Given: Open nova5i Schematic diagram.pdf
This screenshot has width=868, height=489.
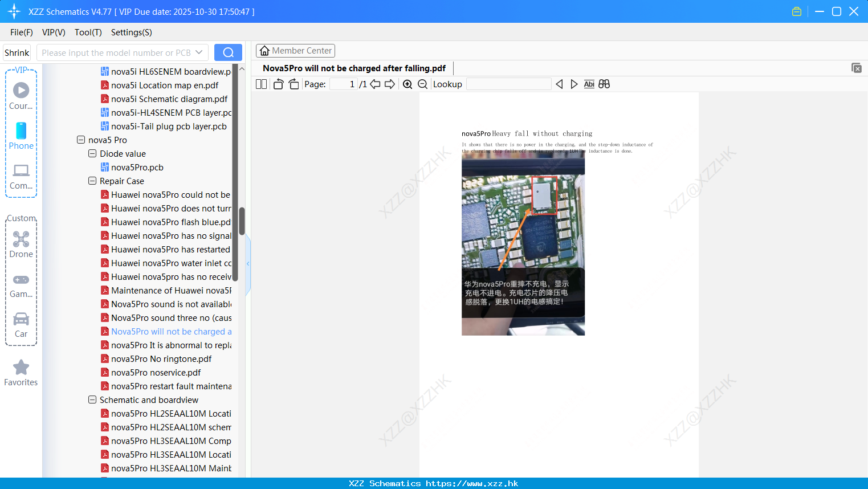Looking at the screenshot, I should (x=164, y=99).
